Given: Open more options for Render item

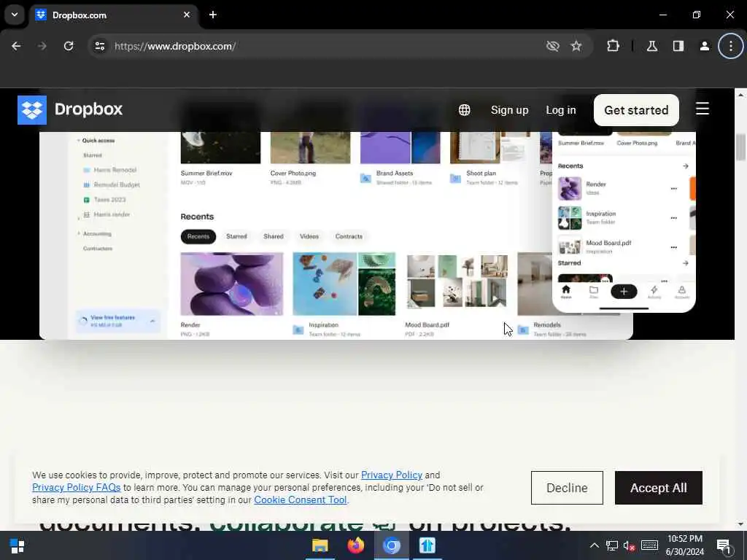Looking at the screenshot, I should point(673,189).
